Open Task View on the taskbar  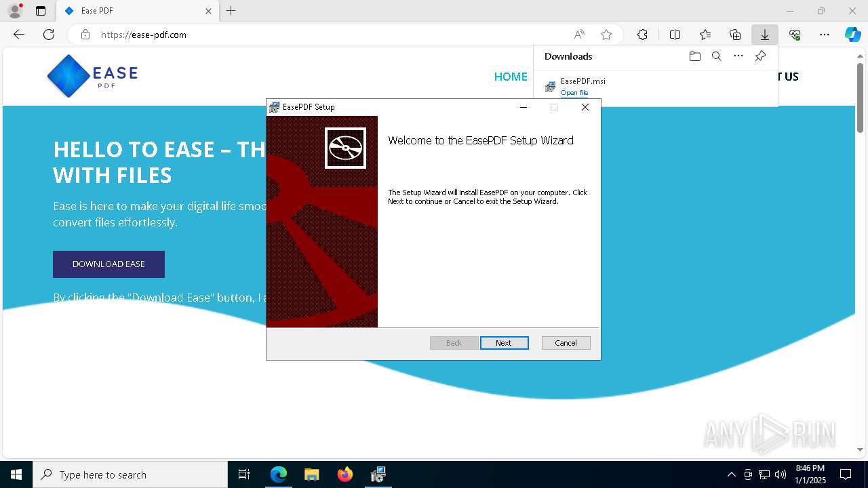click(x=244, y=474)
